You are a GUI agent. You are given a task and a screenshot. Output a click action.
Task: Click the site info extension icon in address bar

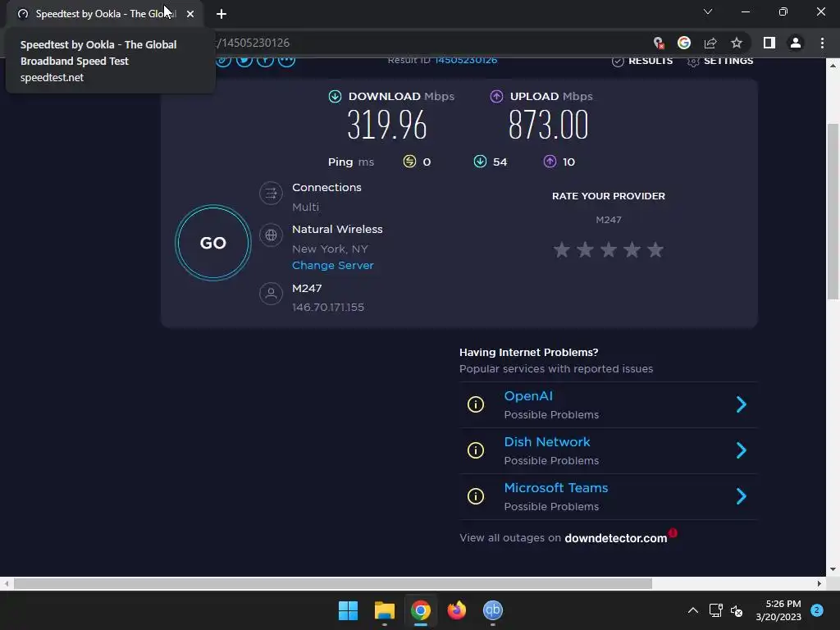click(x=659, y=43)
